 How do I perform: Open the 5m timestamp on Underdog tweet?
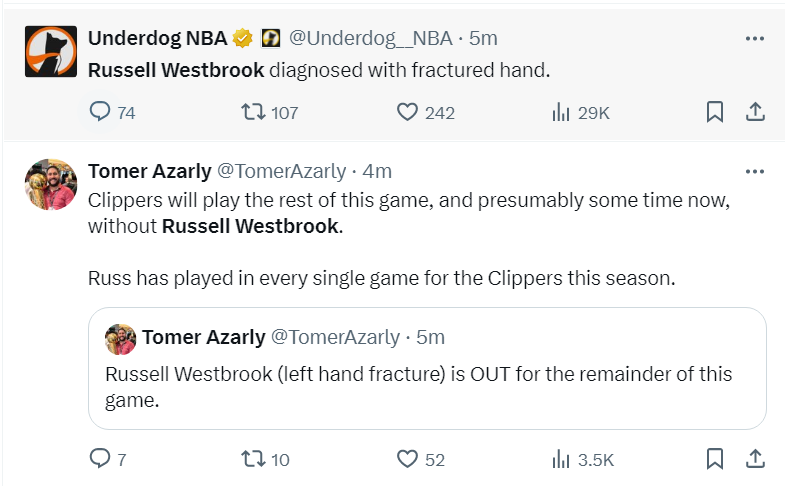(x=484, y=38)
